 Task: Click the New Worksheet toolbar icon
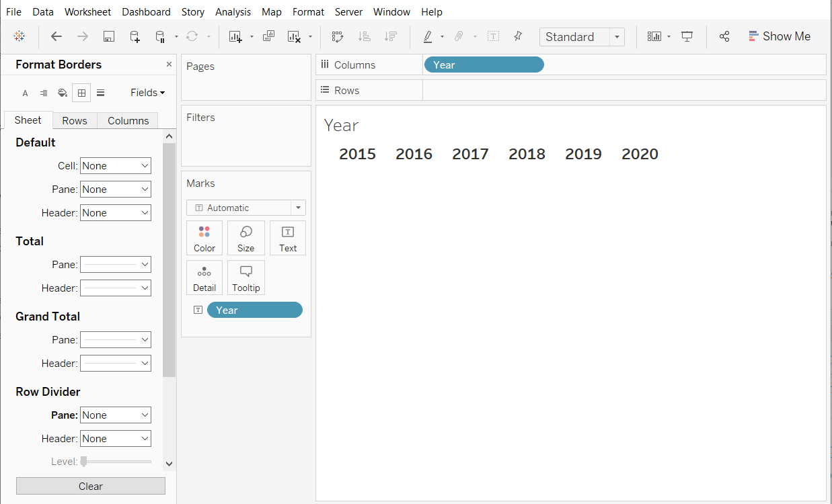pyautogui.click(x=235, y=37)
